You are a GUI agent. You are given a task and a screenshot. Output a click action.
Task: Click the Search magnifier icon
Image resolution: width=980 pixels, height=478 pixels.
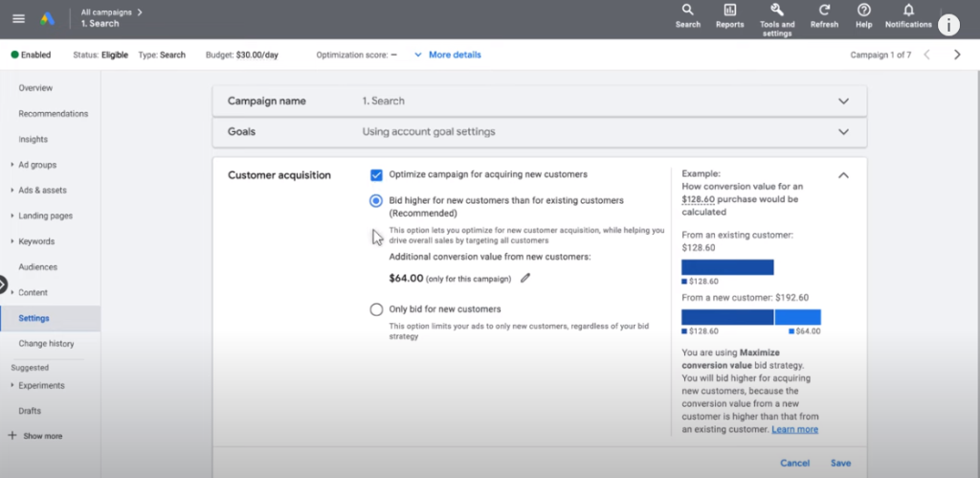687,11
